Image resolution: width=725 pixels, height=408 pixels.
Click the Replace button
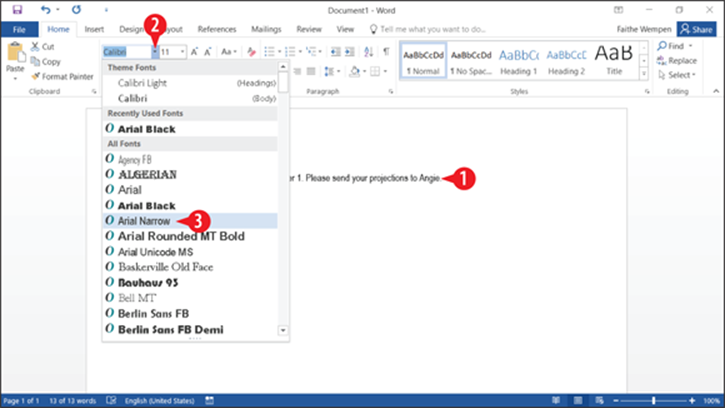point(676,61)
